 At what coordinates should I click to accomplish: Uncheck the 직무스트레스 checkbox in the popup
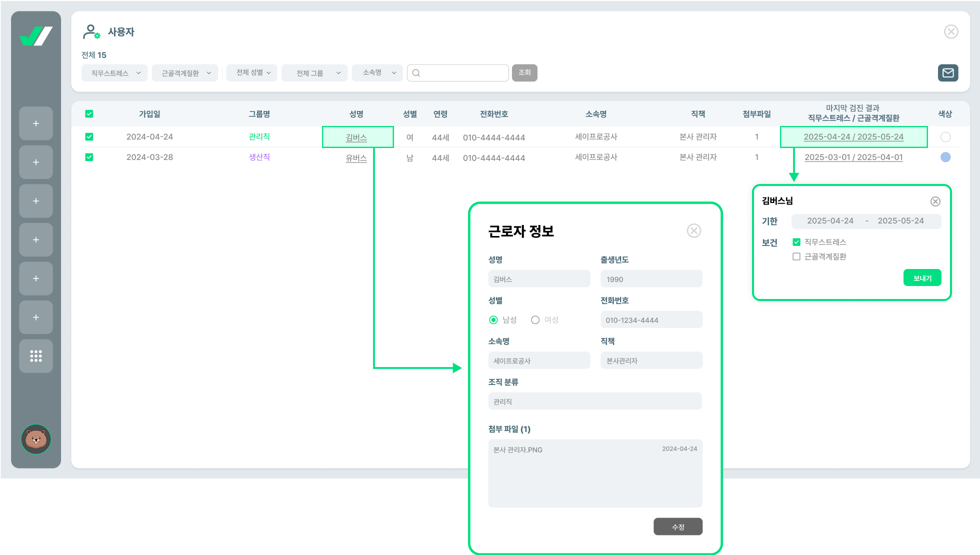[x=796, y=242]
